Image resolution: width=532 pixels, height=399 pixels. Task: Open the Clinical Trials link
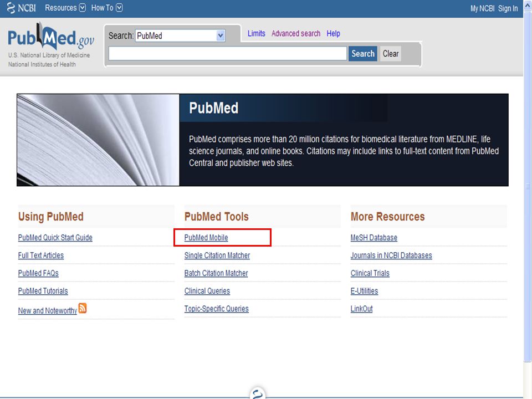click(370, 273)
